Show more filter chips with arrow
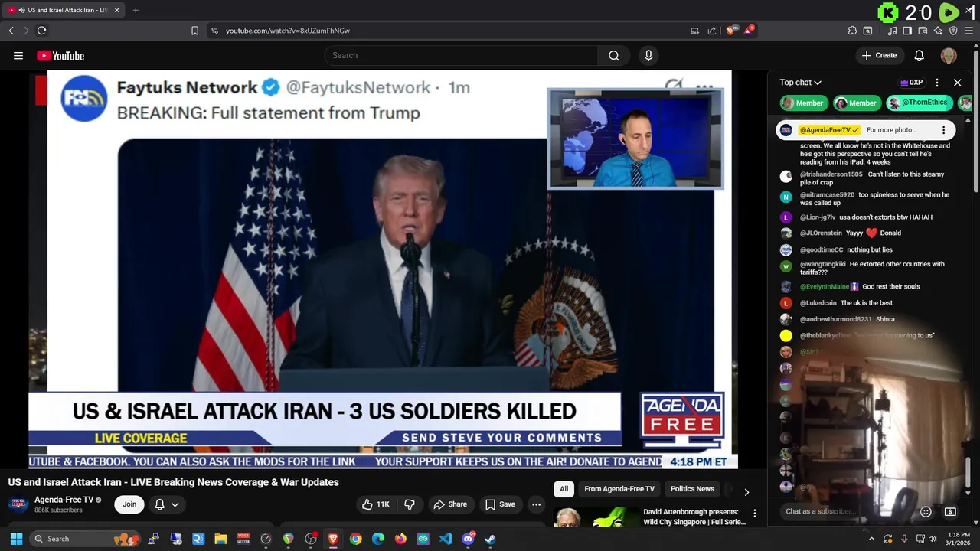The width and height of the screenshot is (980, 551). tap(746, 491)
